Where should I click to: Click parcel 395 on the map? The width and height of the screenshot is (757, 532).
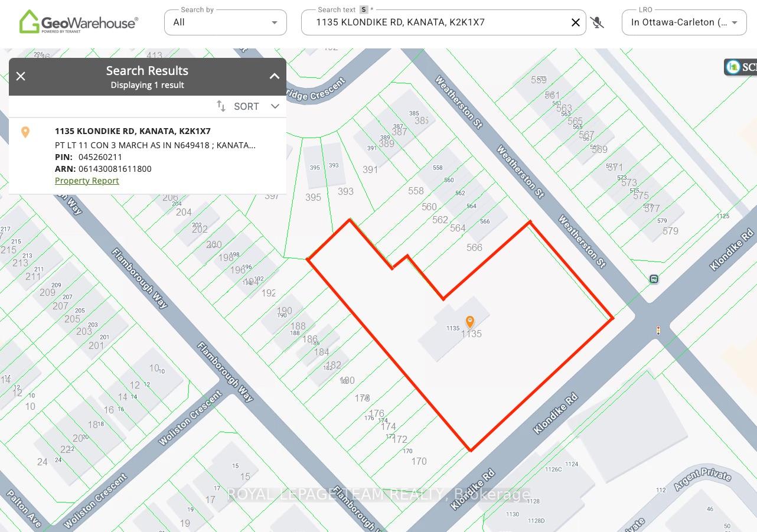(313, 197)
